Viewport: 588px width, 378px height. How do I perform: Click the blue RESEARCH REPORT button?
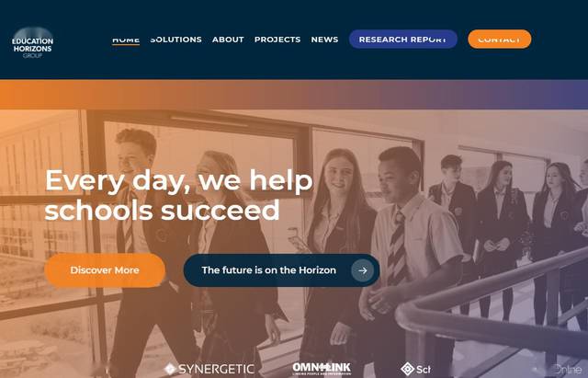pos(403,39)
